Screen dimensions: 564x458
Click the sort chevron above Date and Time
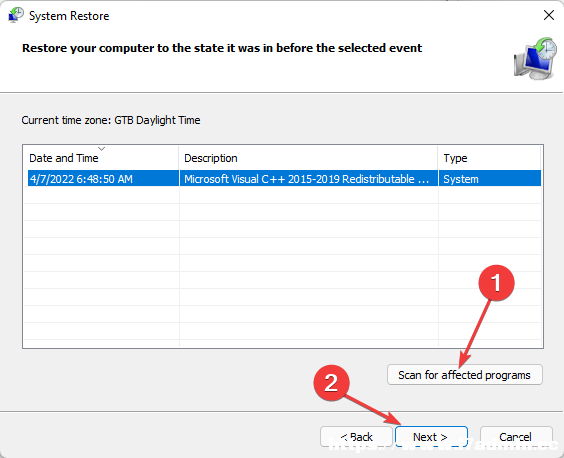101,149
